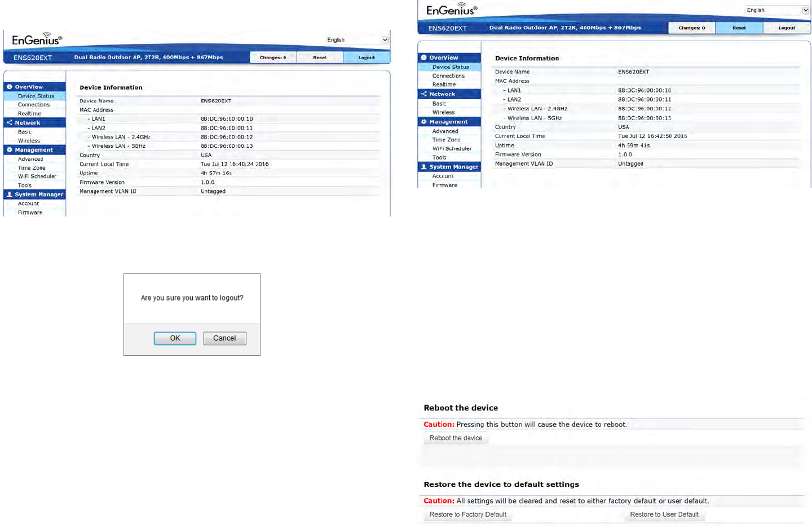Click the Logout button in left panel
This screenshot has height=526, width=812.
[367, 58]
